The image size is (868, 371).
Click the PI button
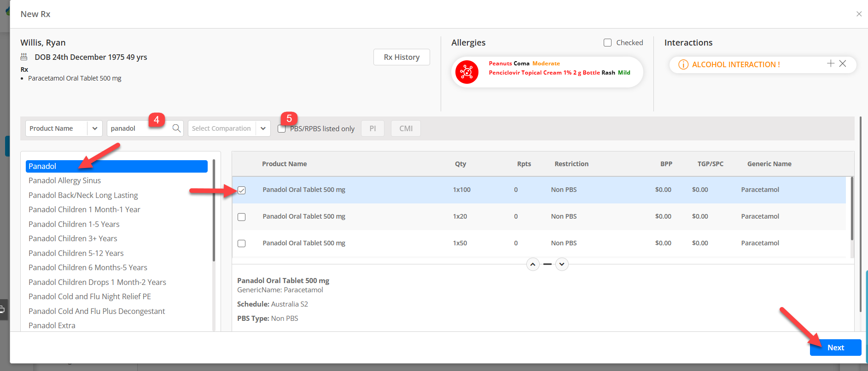tap(373, 128)
